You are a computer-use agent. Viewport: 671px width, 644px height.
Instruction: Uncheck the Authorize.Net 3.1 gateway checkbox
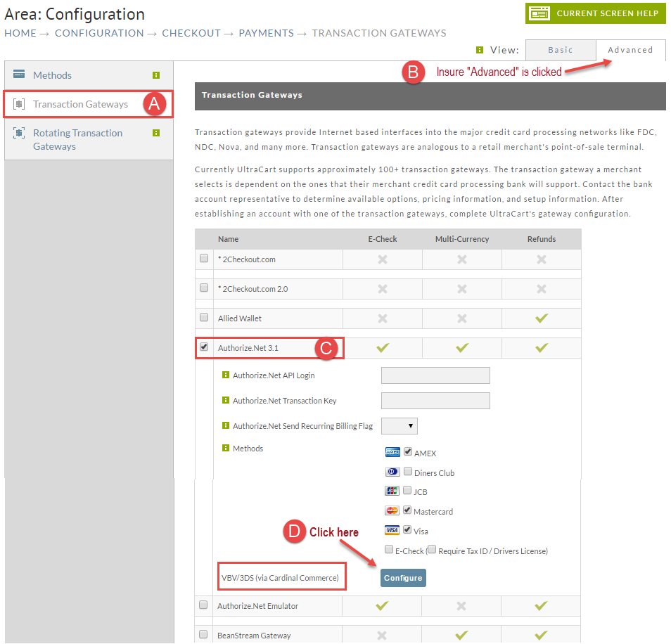click(x=204, y=347)
